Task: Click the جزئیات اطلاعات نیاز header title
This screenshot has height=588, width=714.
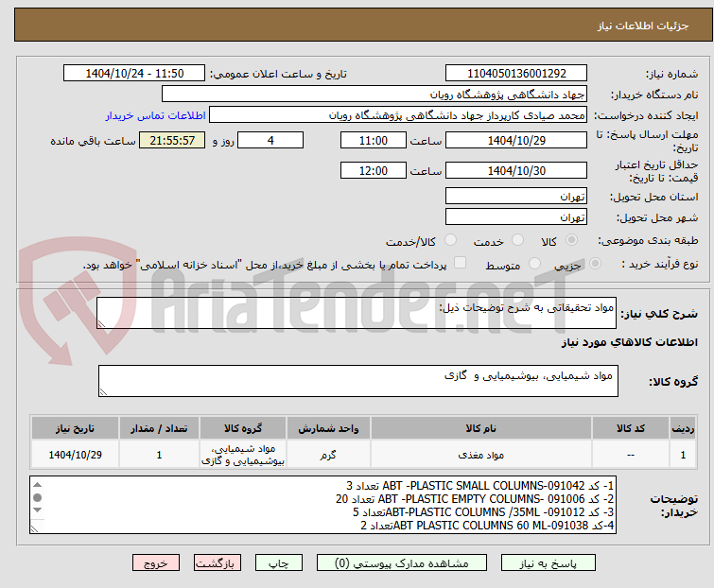Action: pyautogui.click(x=642, y=26)
